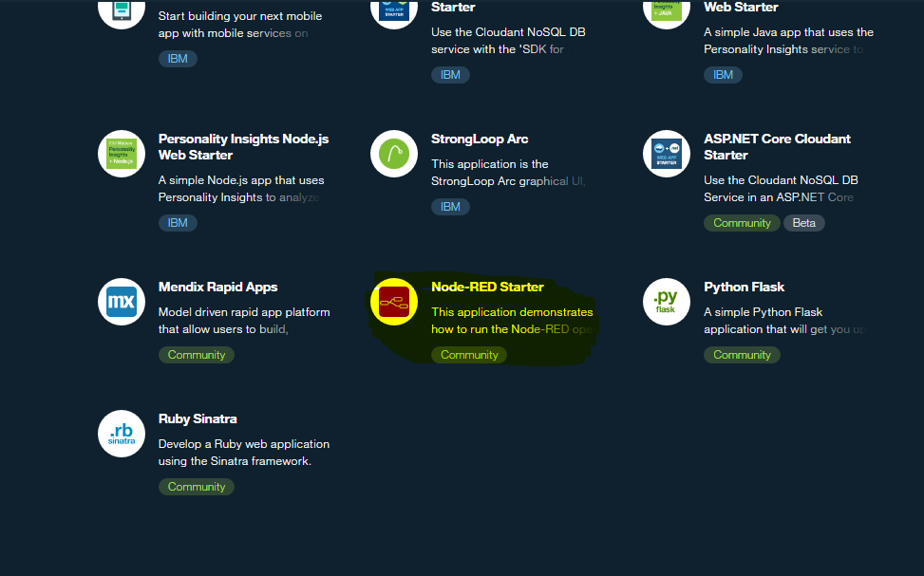The width and height of the screenshot is (924, 576).
Task: Open the Python Flask .py icon
Action: point(667,302)
